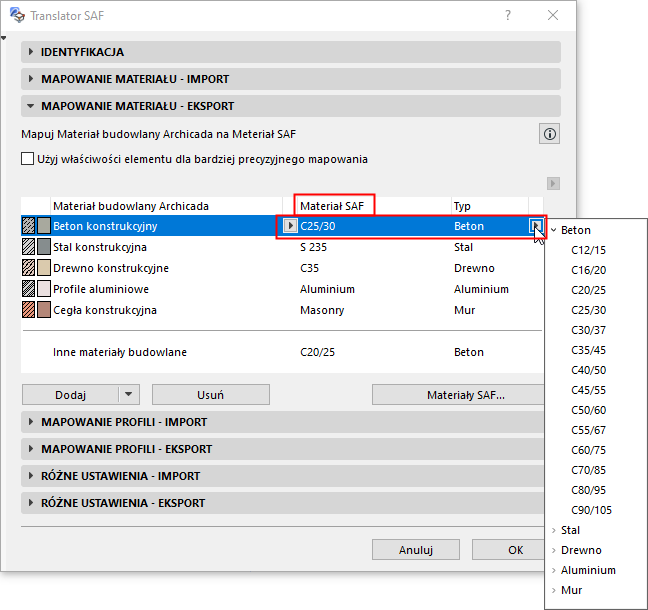This screenshot has height=610, width=648.
Task: Choose C50/60 from the concrete list
Action: tap(588, 410)
